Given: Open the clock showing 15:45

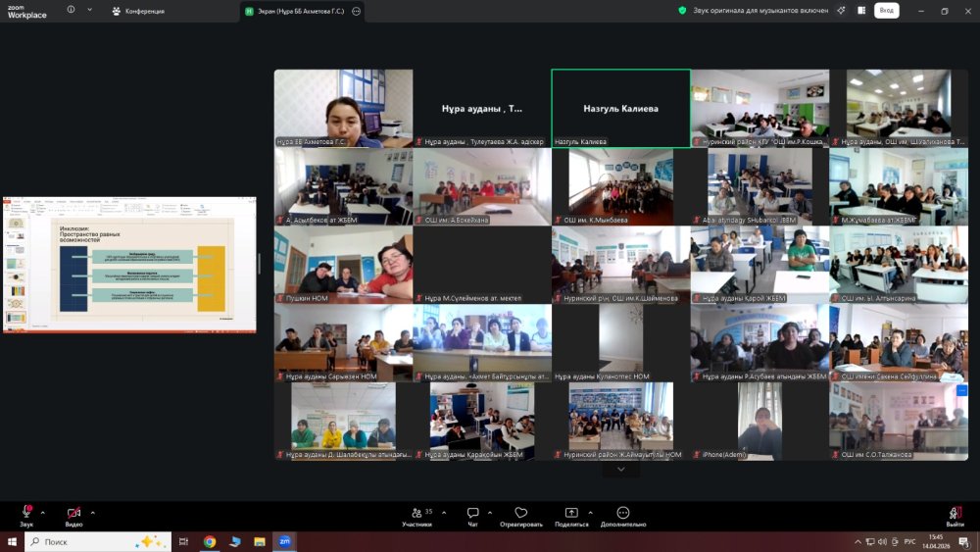Looking at the screenshot, I should click(x=936, y=541).
